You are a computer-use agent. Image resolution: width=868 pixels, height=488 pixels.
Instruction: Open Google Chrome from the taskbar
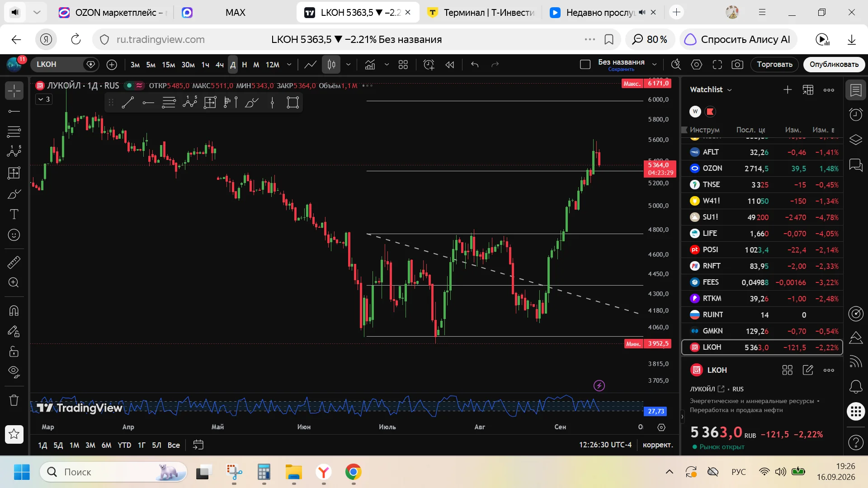[x=353, y=472]
